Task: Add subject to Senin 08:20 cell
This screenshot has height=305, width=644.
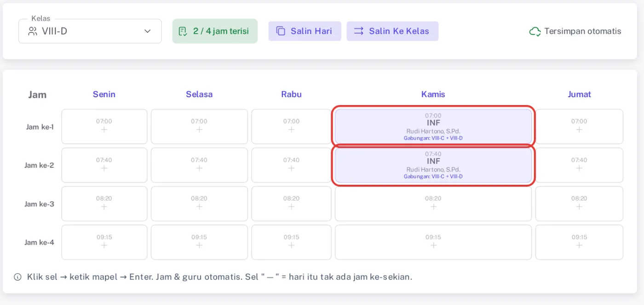Action: tap(104, 204)
